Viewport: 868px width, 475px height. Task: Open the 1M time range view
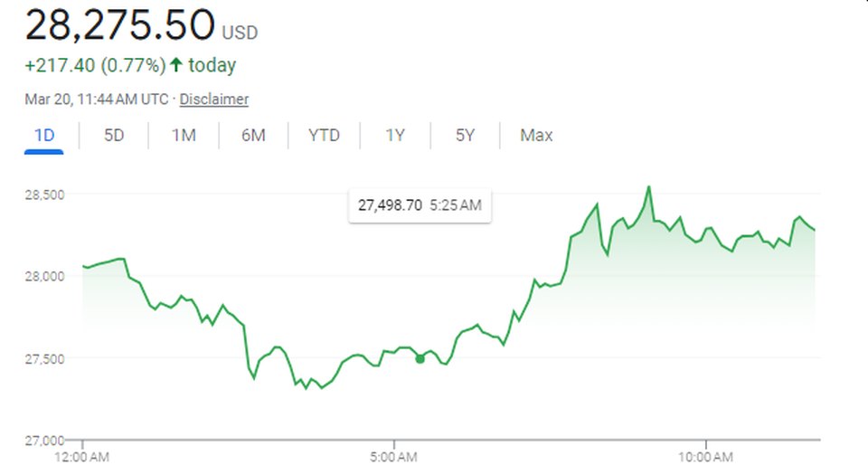coord(184,136)
